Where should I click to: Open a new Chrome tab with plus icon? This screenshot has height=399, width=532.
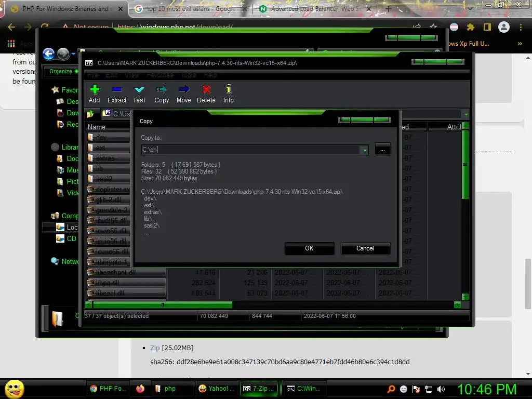pyautogui.click(x=389, y=9)
